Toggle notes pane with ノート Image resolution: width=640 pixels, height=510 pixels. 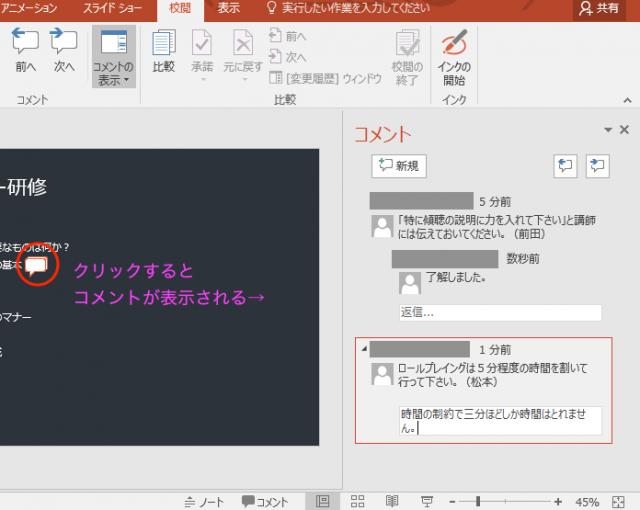click(x=204, y=501)
